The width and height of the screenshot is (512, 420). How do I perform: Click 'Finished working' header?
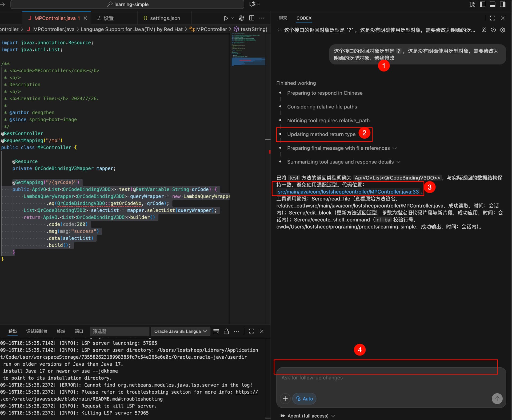(x=296, y=83)
